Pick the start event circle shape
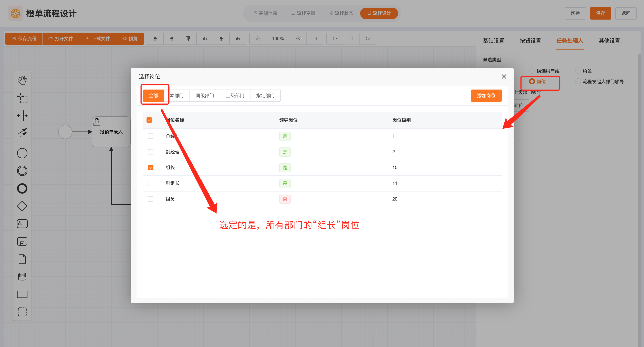 coord(22,153)
